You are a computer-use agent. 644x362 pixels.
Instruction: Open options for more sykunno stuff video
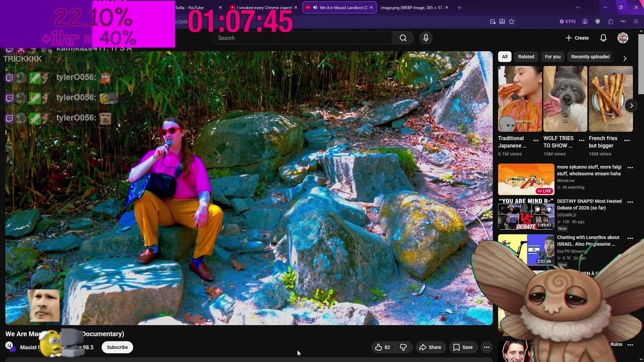[630, 167]
